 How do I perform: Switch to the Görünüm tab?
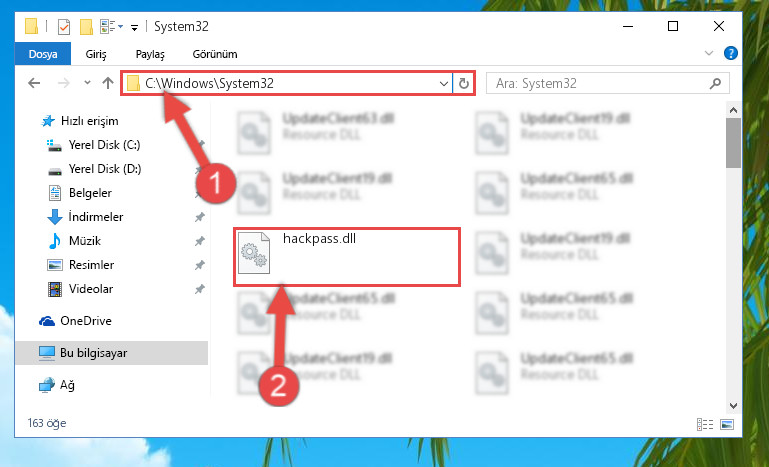point(215,54)
